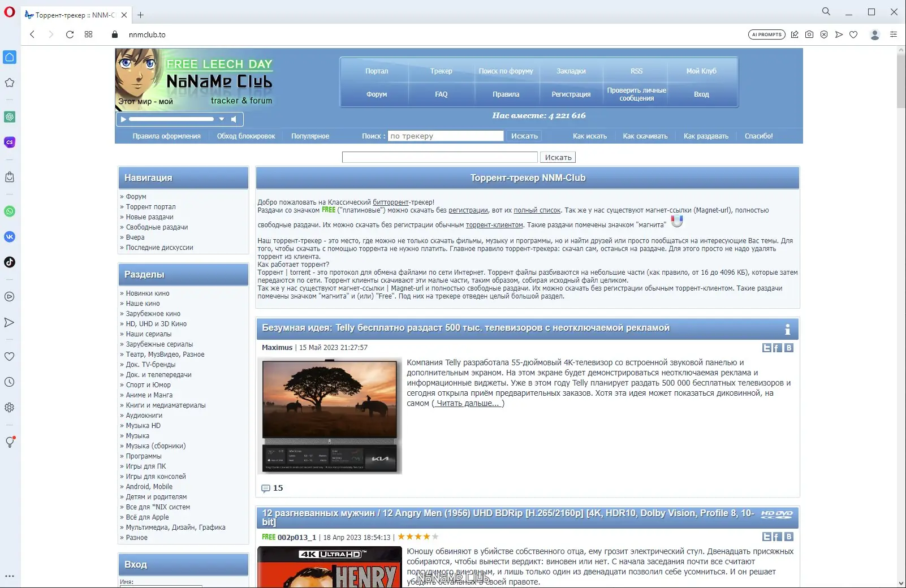Screen dimensions: 906x588
Task: Share the Telly news post on Facebook
Action: pyautogui.click(x=778, y=348)
